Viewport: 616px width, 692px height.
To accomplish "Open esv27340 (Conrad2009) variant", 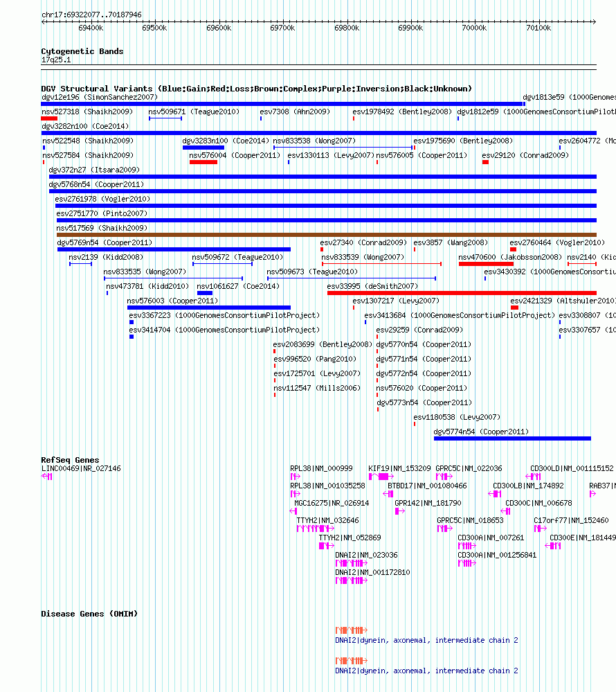I will tap(363, 242).
